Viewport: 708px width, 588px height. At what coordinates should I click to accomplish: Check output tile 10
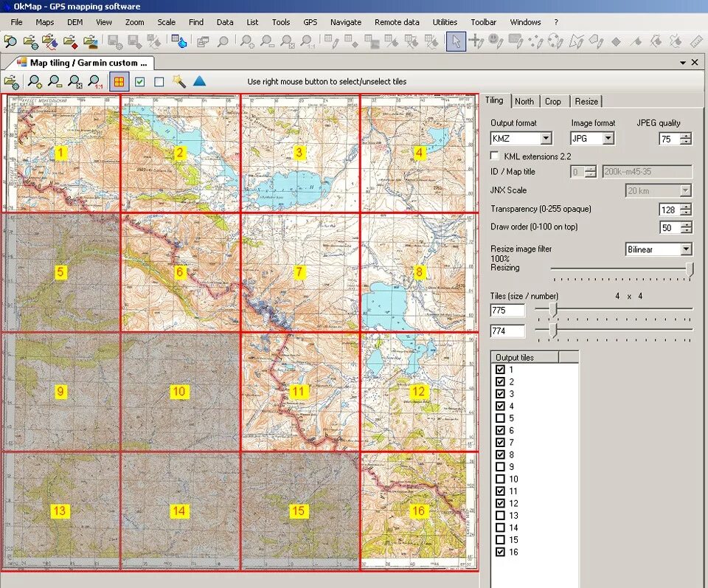pyautogui.click(x=500, y=479)
